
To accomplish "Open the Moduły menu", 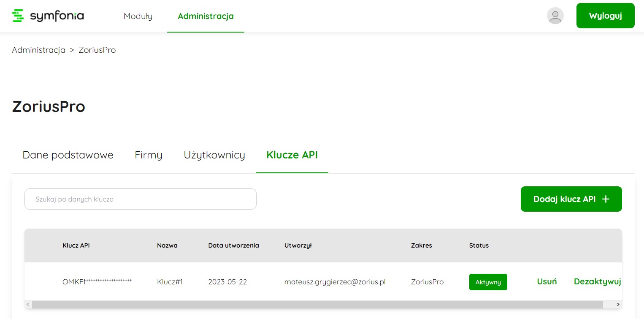I will click(138, 16).
